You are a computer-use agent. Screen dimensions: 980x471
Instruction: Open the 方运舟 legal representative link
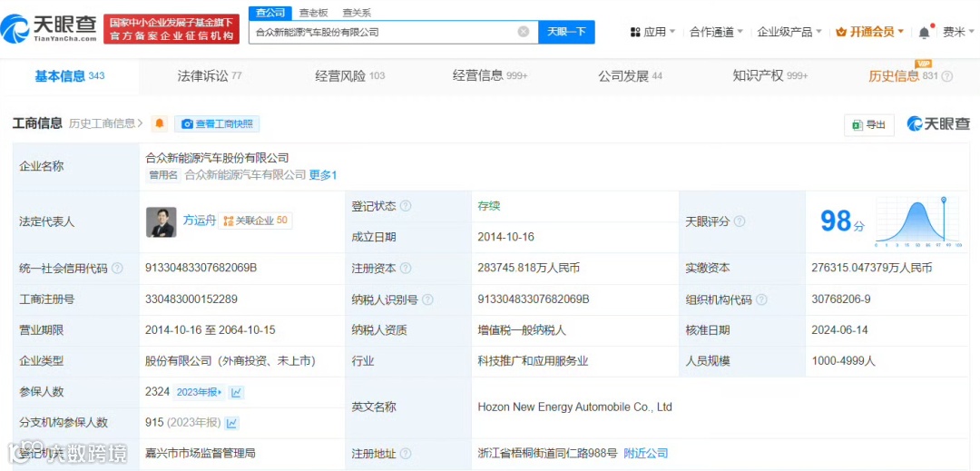(x=199, y=221)
